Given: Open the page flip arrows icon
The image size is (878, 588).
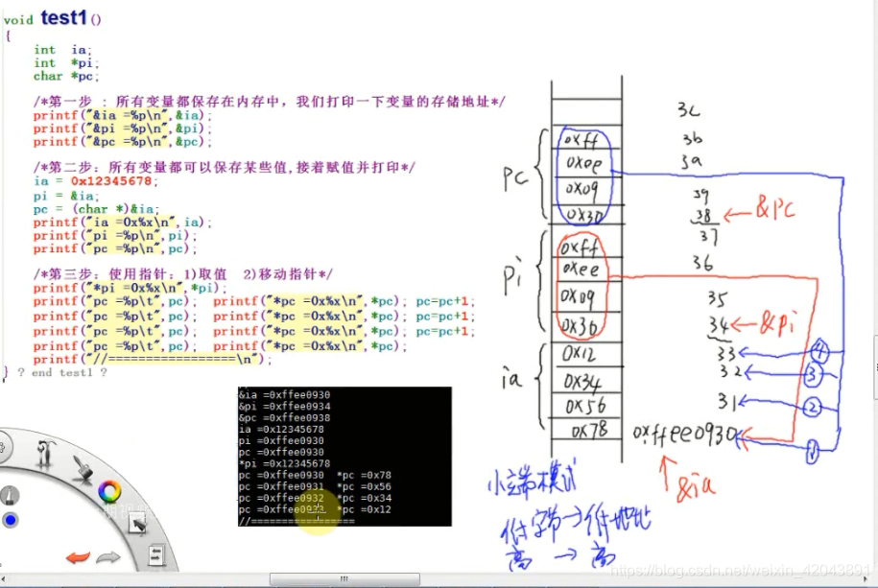Looking at the screenshot, I should pos(155,555).
